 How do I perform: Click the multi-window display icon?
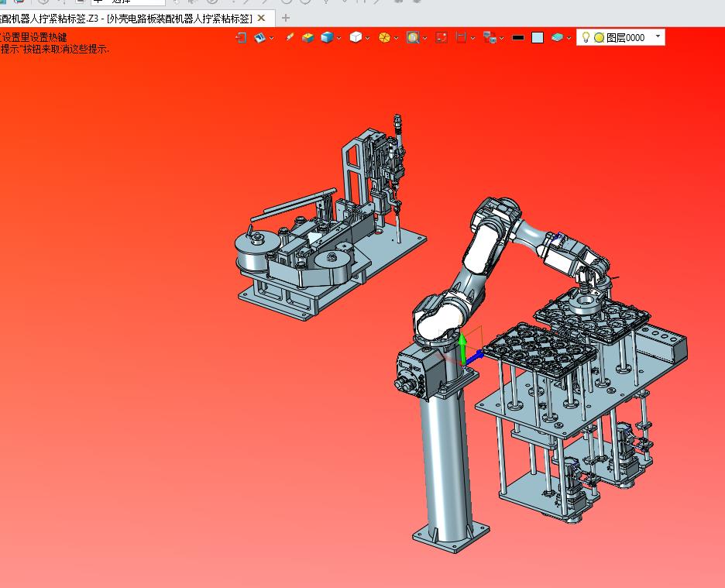point(490,37)
